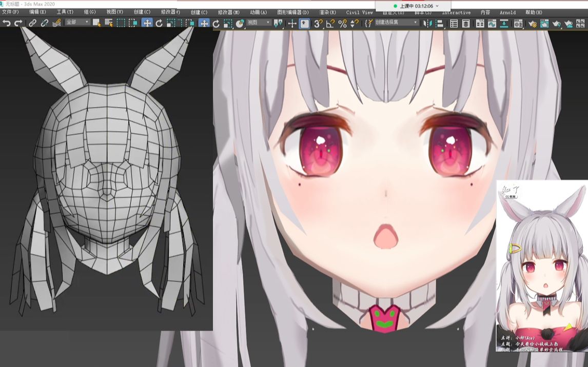
Task: Click the Align tool icon
Action: coord(440,24)
